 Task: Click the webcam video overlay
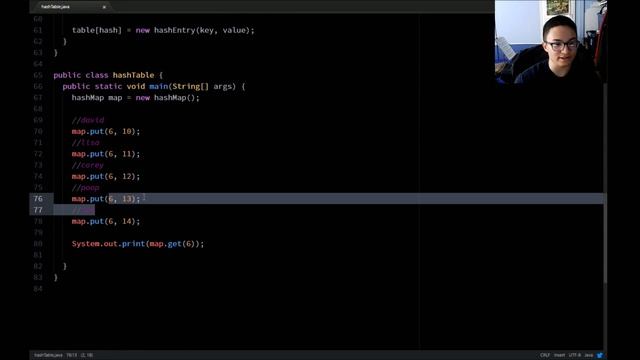[x=551, y=42]
